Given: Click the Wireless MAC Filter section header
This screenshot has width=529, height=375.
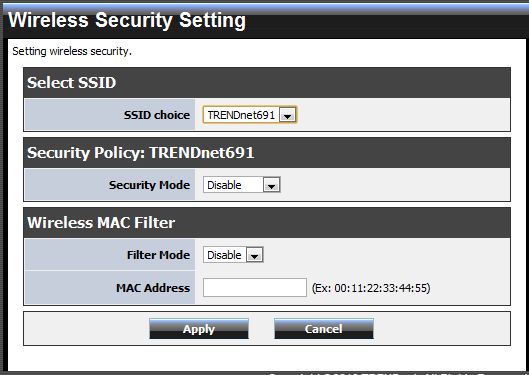Looking at the screenshot, I should (x=101, y=223).
